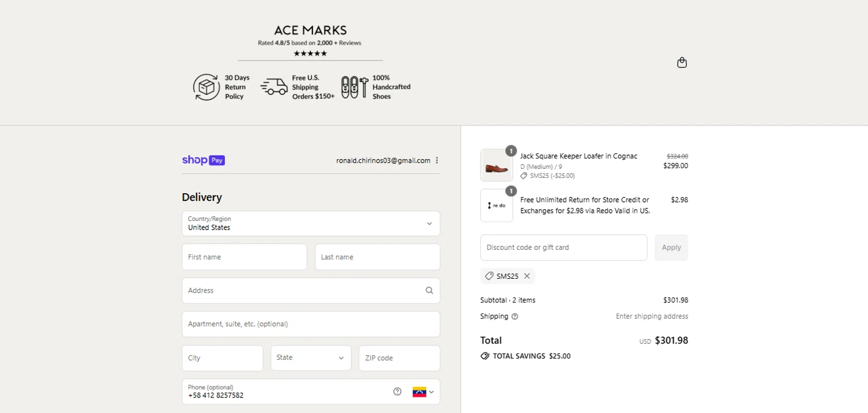Click the 30 Days Return Policy box icon

coord(206,87)
